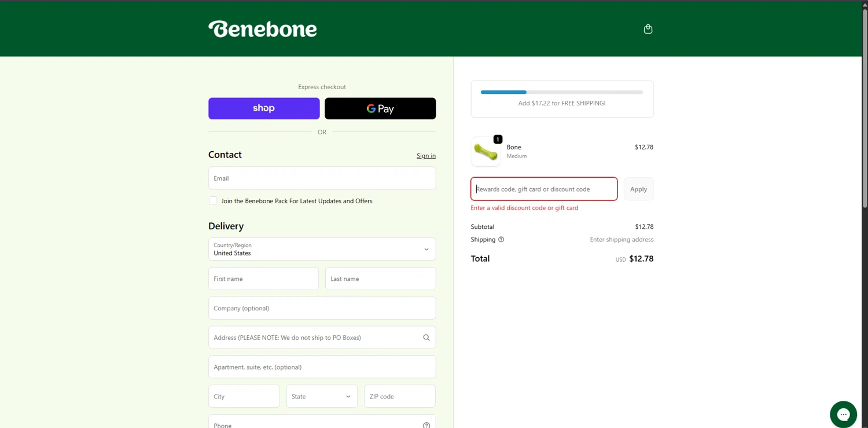Click the Subtotal label

[483, 227]
